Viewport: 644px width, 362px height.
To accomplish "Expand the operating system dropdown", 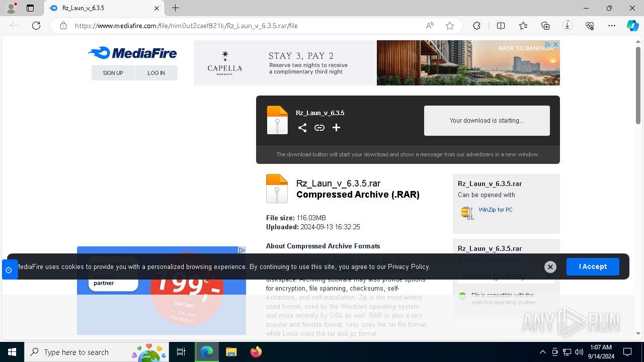I will pos(506,277).
